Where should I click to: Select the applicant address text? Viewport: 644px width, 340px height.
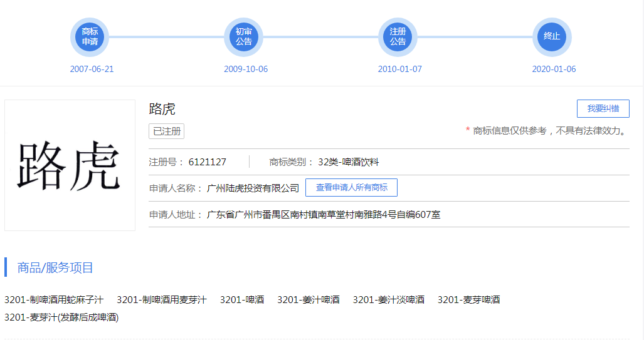coord(323,215)
